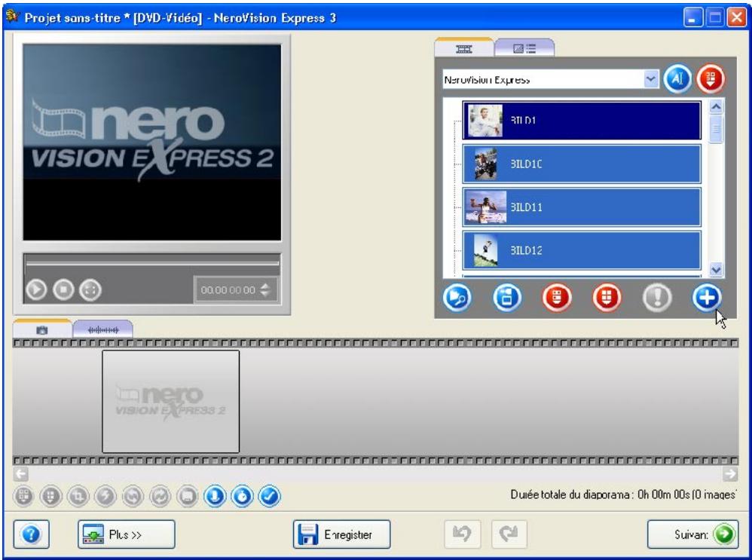Viewport: 752px width, 560px height.
Task: Click the blue file-and-window button beside the magnifier
Action: click(x=507, y=298)
